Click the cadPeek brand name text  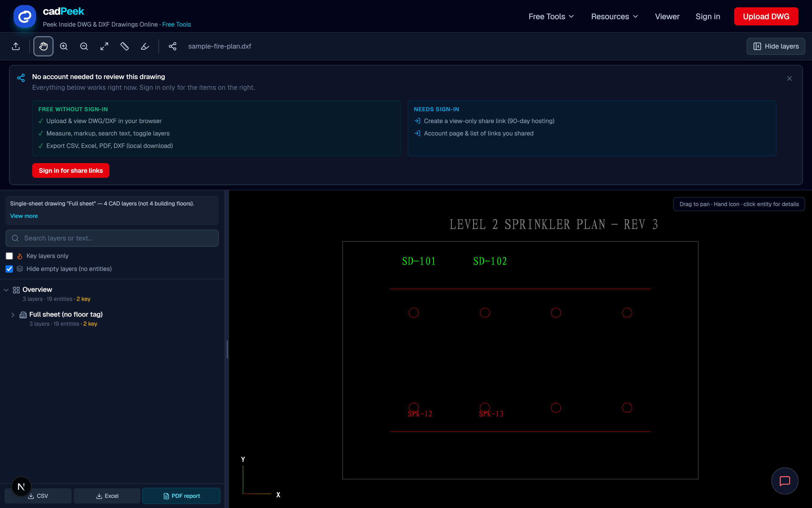coord(63,11)
